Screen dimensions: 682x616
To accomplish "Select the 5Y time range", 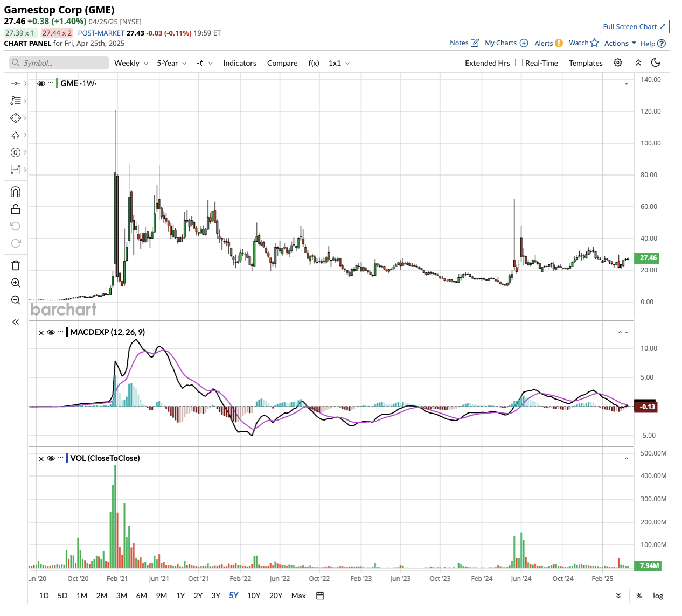I will 234,596.
